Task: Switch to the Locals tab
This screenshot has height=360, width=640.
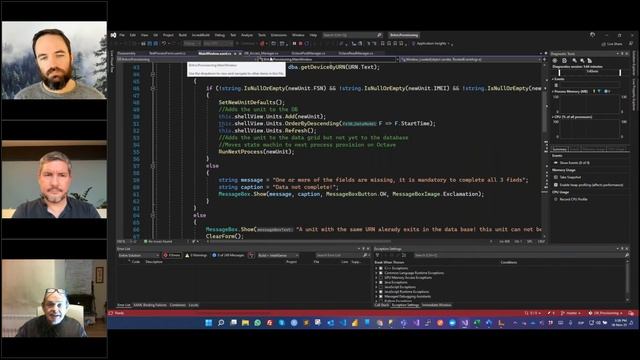Action: point(194,305)
